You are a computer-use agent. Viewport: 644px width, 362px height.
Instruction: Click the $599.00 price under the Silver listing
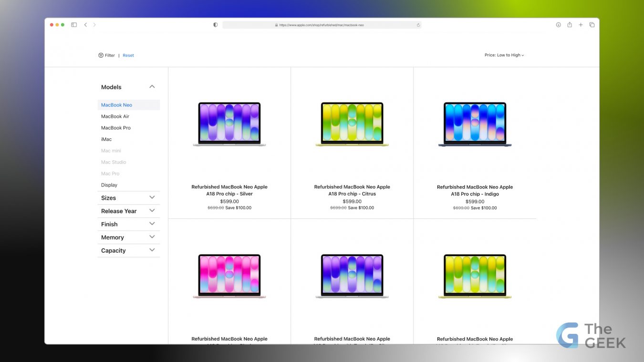pos(229,201)
